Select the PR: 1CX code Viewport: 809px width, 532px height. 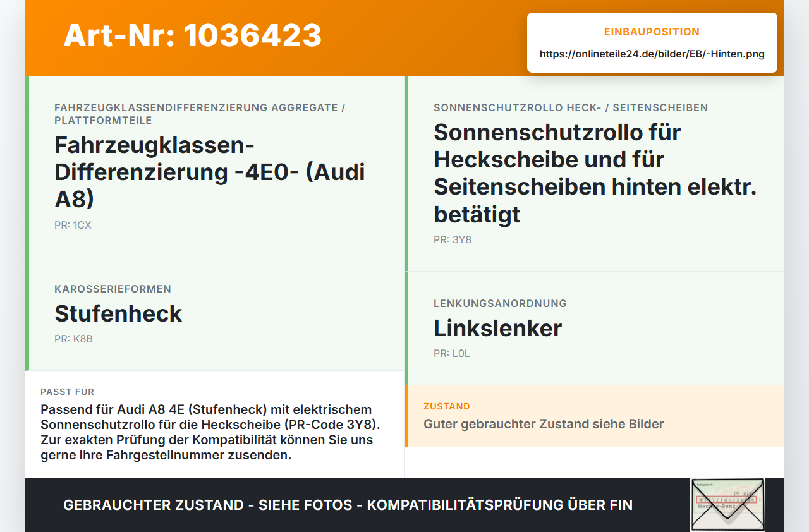[73, 225]
